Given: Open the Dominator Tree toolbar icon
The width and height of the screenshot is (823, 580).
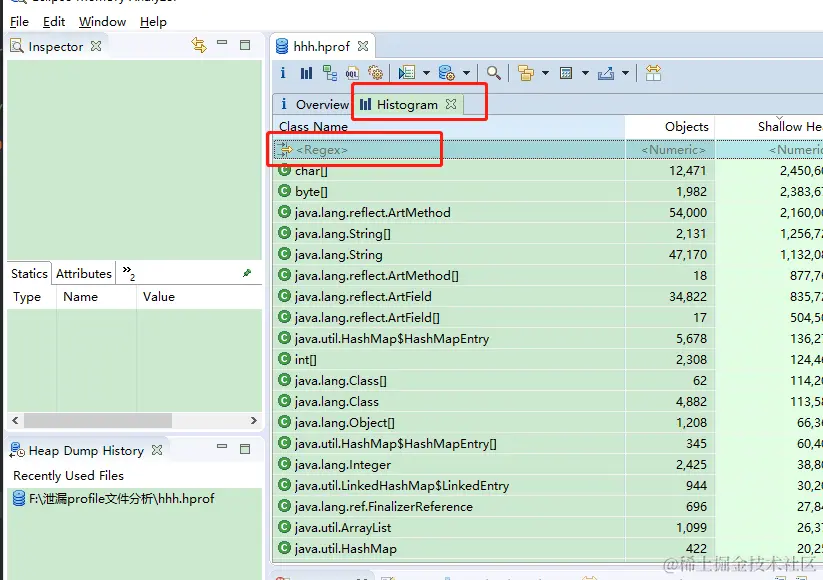Looking at the screenshot, I should [330, 73].
